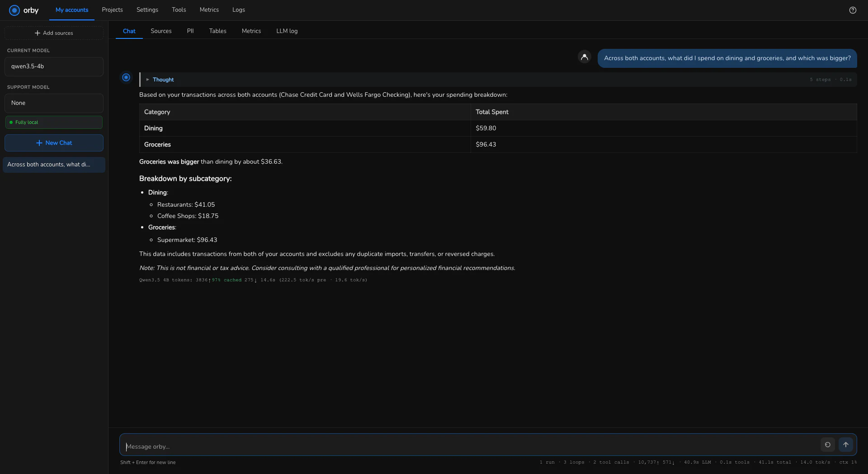This screenshot has width=868, height=474.
Task: Open Settings in top navigation
Action: point(147,10)
